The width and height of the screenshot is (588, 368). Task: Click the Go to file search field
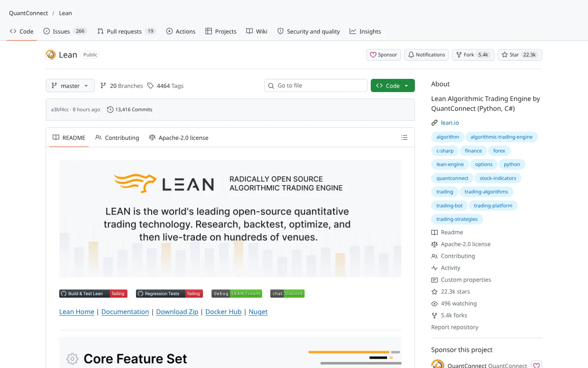316,85
